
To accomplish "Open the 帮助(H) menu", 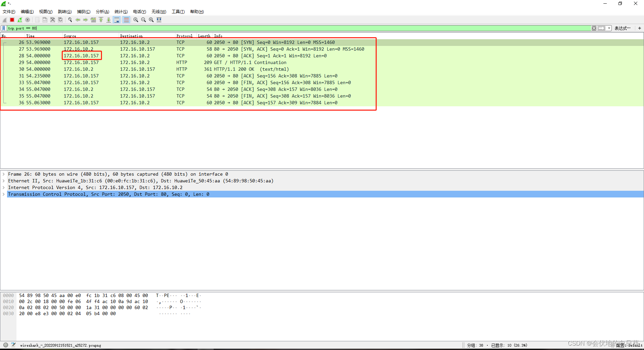I will tap(197, 12).
